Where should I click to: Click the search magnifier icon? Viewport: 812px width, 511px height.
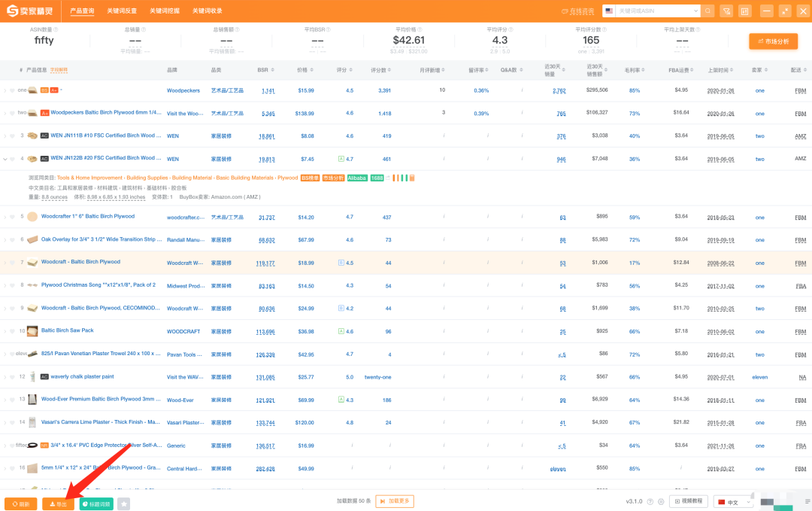[x=707, y=11]
